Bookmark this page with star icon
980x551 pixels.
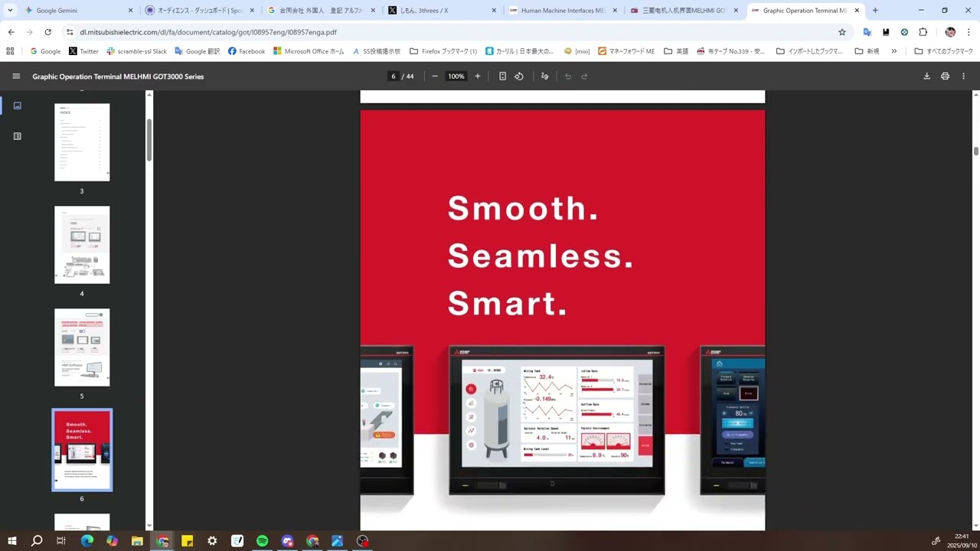(x=842, y=32)
